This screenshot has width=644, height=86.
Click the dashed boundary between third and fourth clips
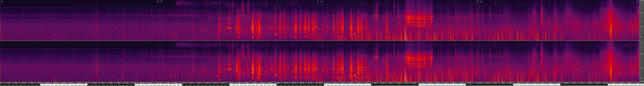click(480, 20)
